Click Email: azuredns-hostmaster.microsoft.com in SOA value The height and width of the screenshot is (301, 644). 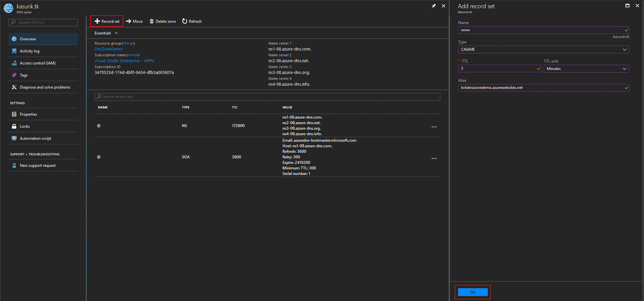pos(319,140)
